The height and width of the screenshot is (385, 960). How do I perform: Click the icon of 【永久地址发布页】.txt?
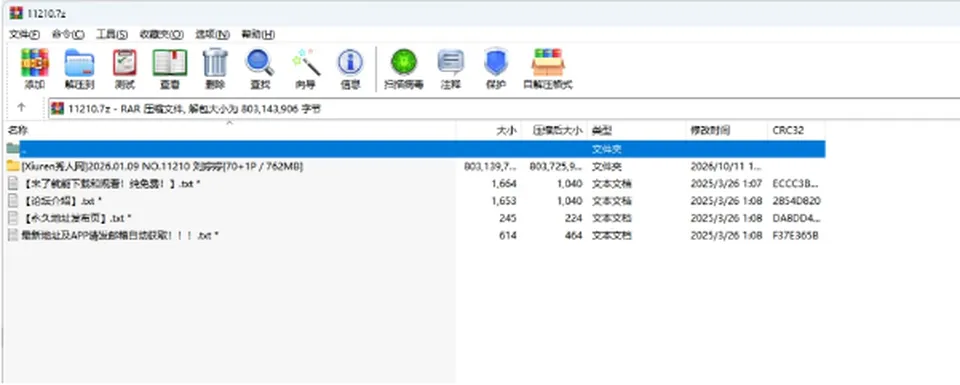tap(13, 218)
